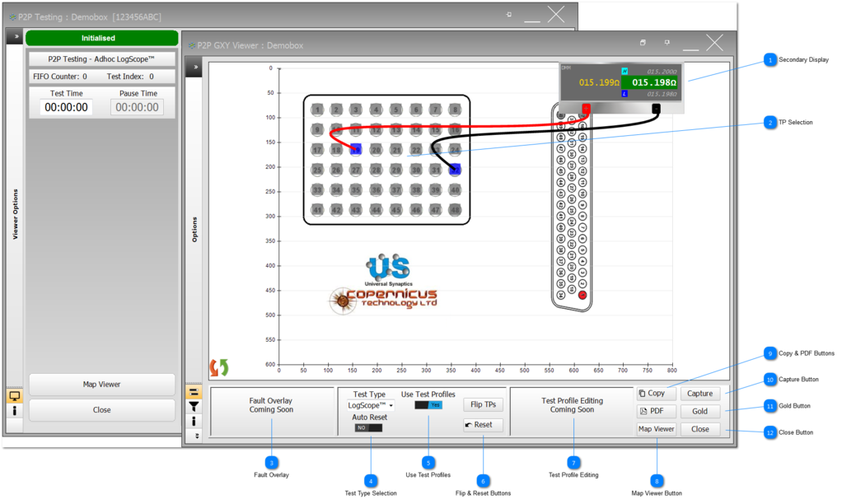Toggle the Auto Reset switch
This screenshot has height=504, width=842.
pos(368,427)
